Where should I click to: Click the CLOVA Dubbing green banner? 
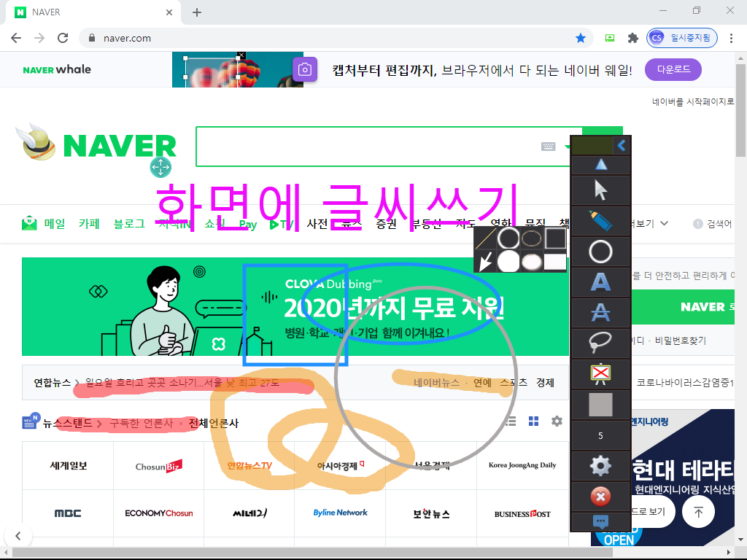click(x=295, y=307)
